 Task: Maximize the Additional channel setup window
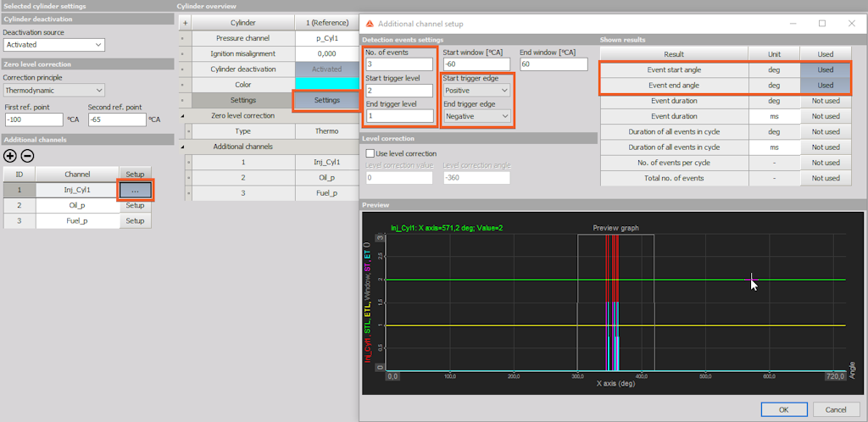[822, 23]
